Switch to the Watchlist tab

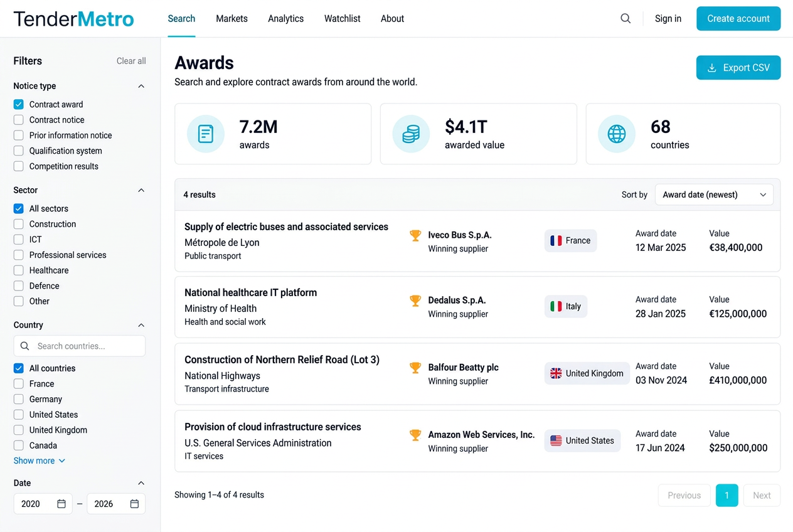point(342,19)
